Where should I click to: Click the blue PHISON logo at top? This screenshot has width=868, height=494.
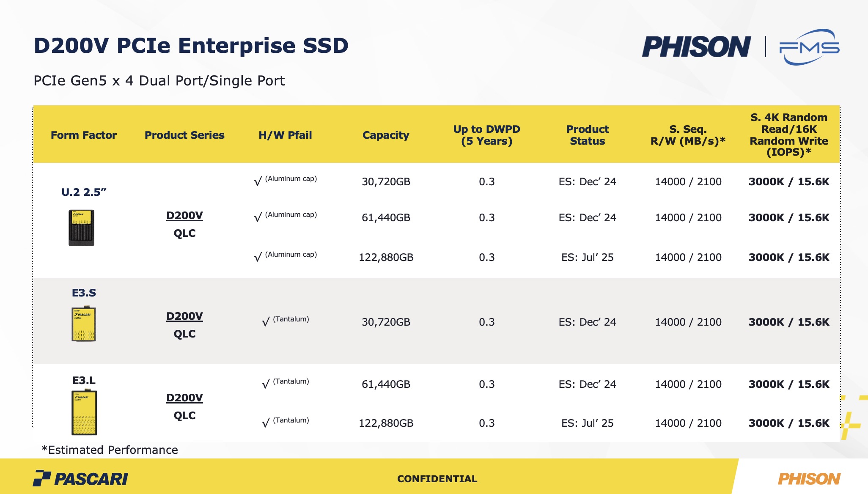coord(696,47)
